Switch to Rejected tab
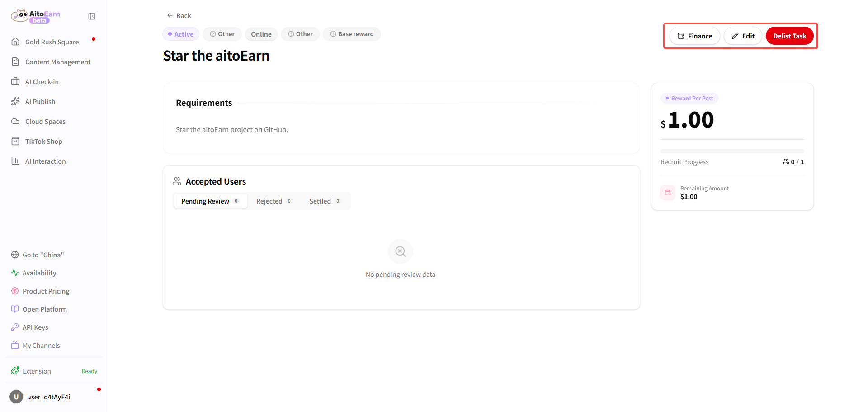Image resolution: width=868 pixels, height=412 pixels. 274,201
